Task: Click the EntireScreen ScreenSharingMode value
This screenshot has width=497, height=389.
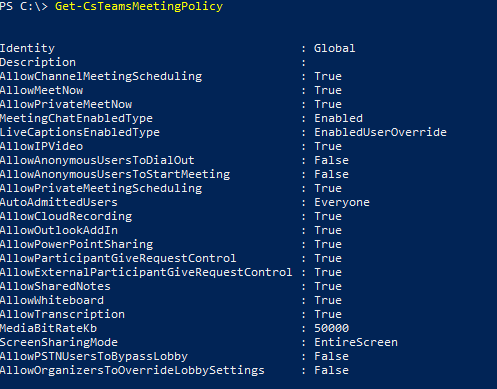Action: [356, 342]
